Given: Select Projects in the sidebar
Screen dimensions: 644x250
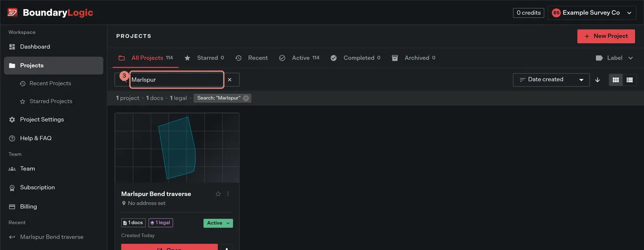Looking at the screenshot, I should coord(53,65).
